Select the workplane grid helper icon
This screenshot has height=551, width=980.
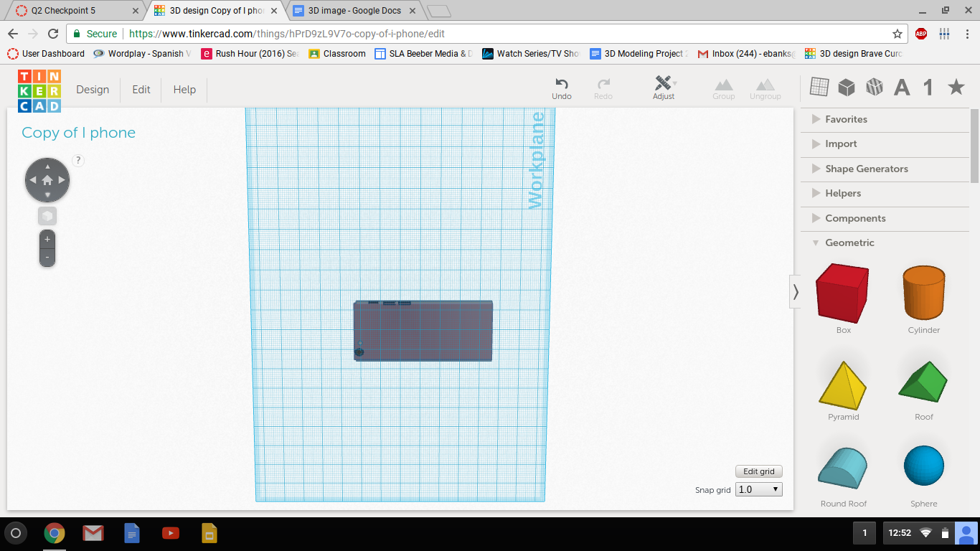(819, 87)
